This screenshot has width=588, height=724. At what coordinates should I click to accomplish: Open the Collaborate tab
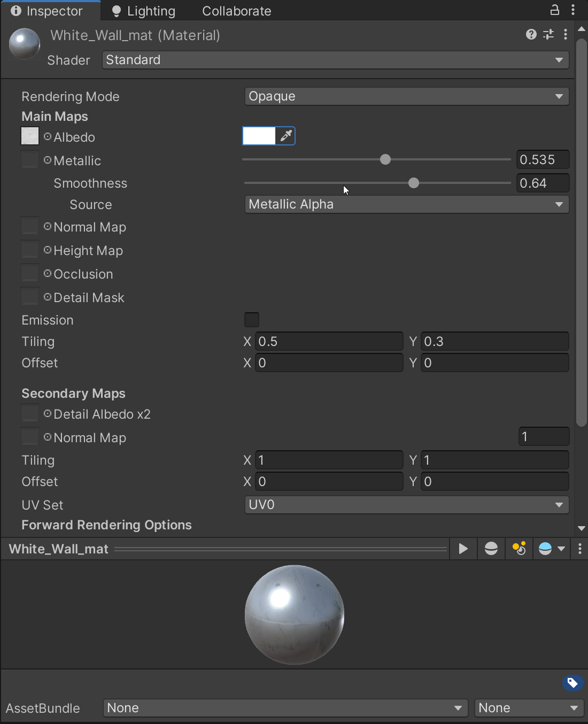(x=237, y=11)
